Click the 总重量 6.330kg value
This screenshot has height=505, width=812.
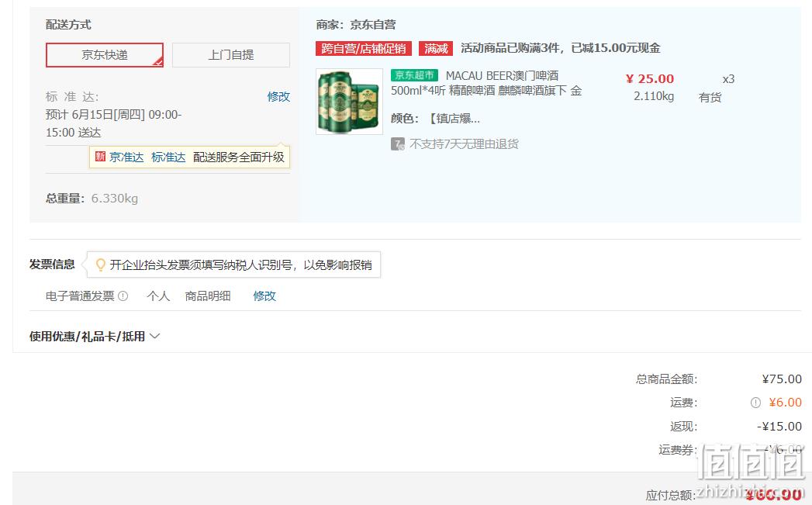tap(115, 199)
